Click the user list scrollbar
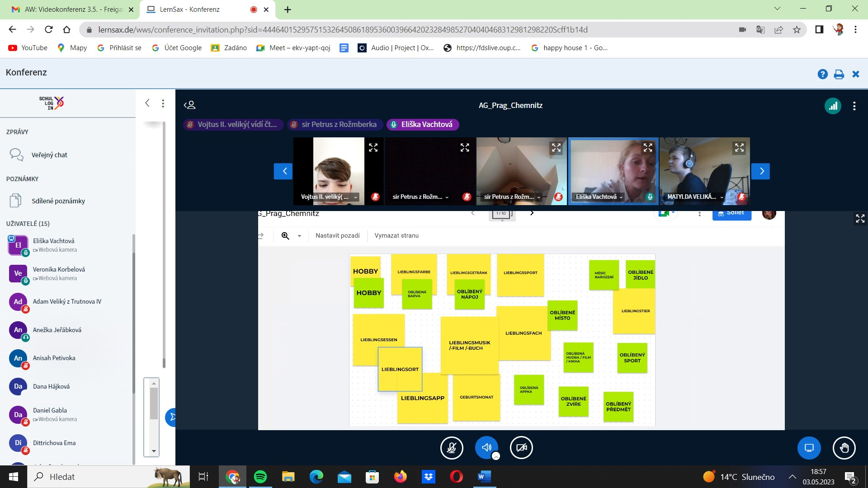 [x=133, y=316]
